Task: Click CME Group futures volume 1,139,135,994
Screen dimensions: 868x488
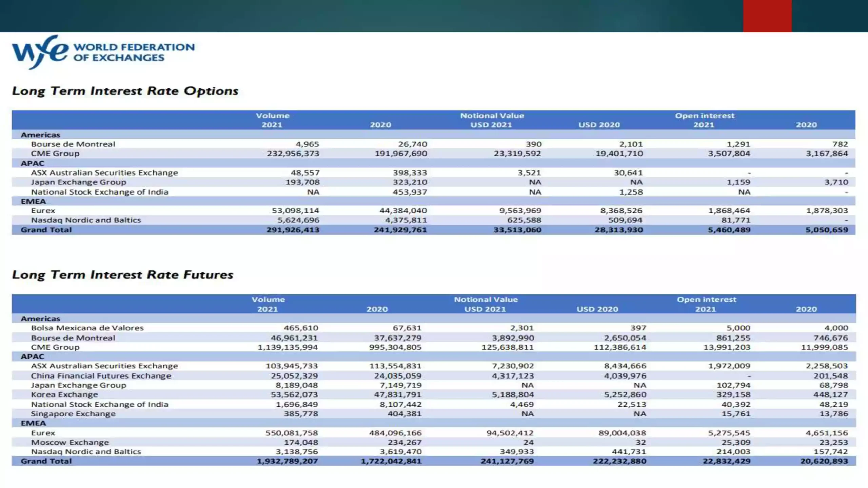Action: [288, 347]
